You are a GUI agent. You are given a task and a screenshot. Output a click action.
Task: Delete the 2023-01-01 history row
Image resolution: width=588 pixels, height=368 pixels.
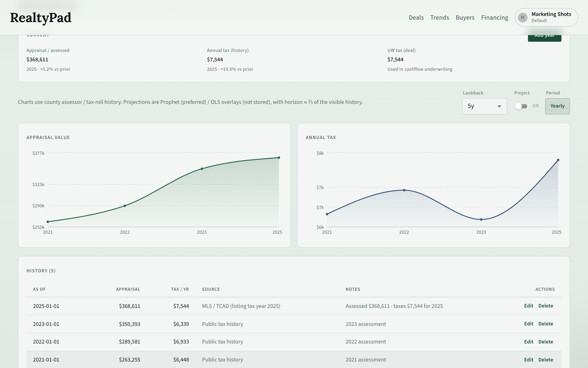click(546, 324)
